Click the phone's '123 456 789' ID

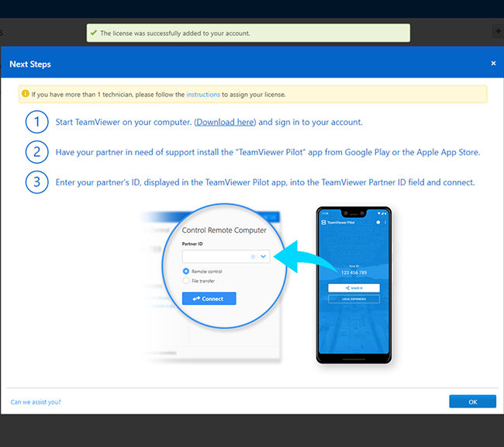[354, 272]
